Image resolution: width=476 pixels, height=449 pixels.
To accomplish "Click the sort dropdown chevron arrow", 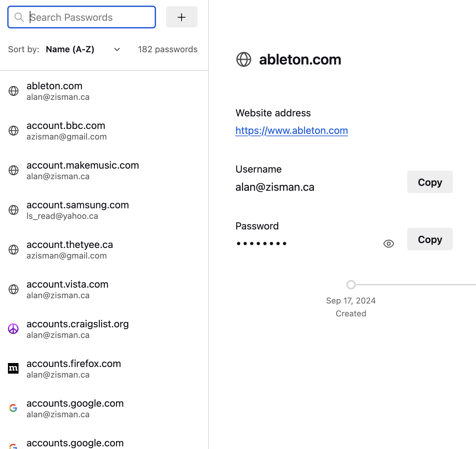I will pyautogui.click(x=117, y=49).
